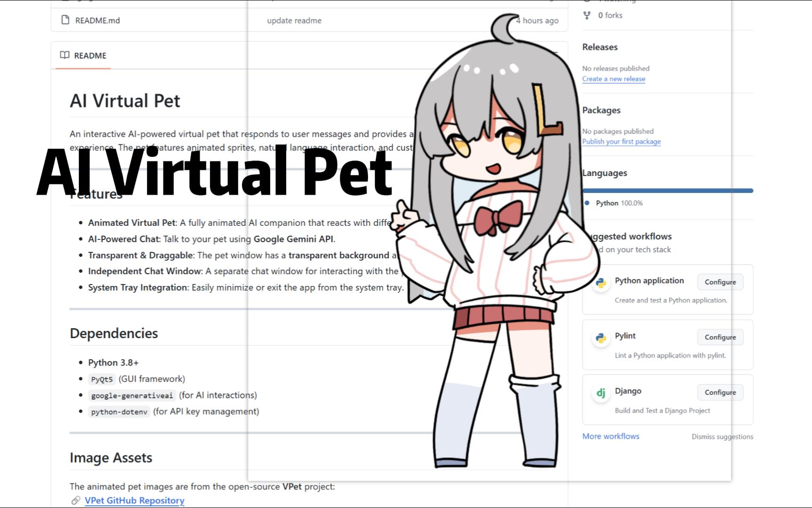
Task: Configure the Django workflow
Action: pos(720,392)
